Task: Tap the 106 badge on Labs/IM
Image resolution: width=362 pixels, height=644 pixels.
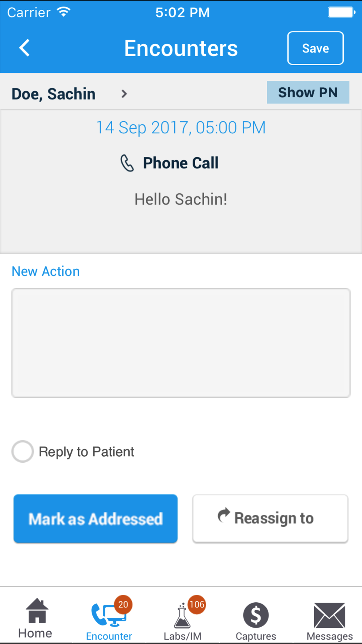Action: click(197, 605)
